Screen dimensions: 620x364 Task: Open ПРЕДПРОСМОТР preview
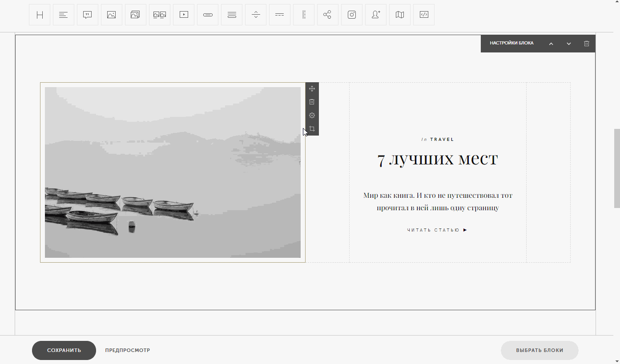pos(128,350)
